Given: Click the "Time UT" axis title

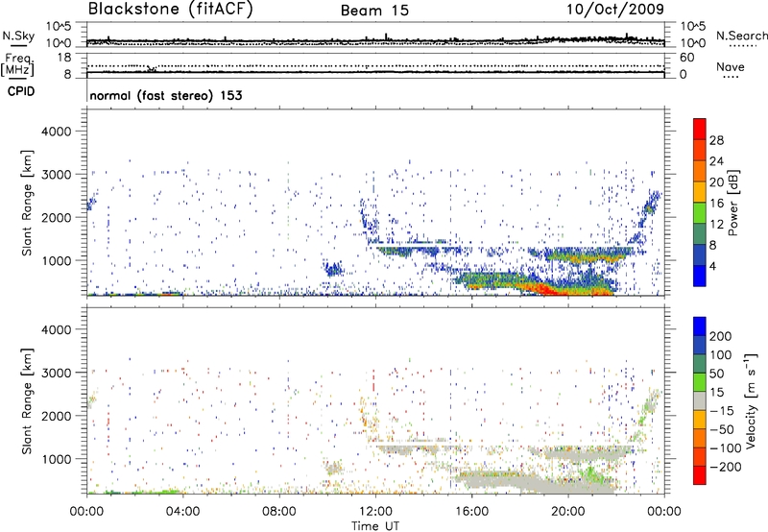Looking at the screenshot, I should pos(375,525).
